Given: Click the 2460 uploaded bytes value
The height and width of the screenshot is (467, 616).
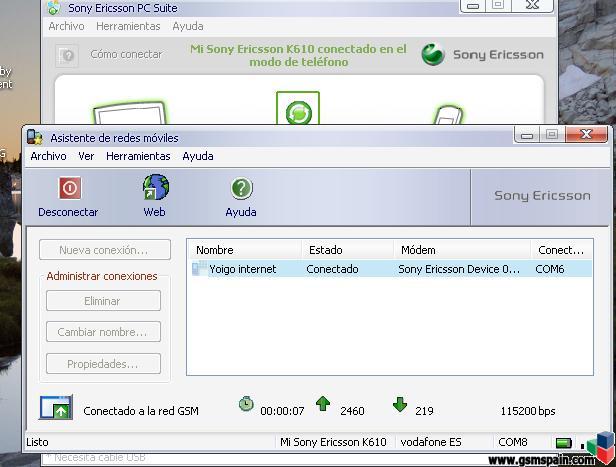Looking at the screenshot, I should 352,411.
